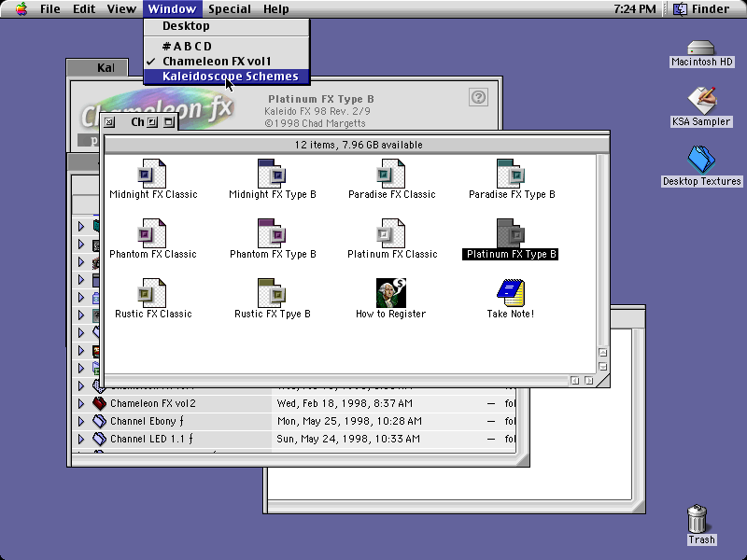Click the Chameleon FX vol2 folder icon
Viewport: 747px width, 560px height.
[x=99, y=403]
